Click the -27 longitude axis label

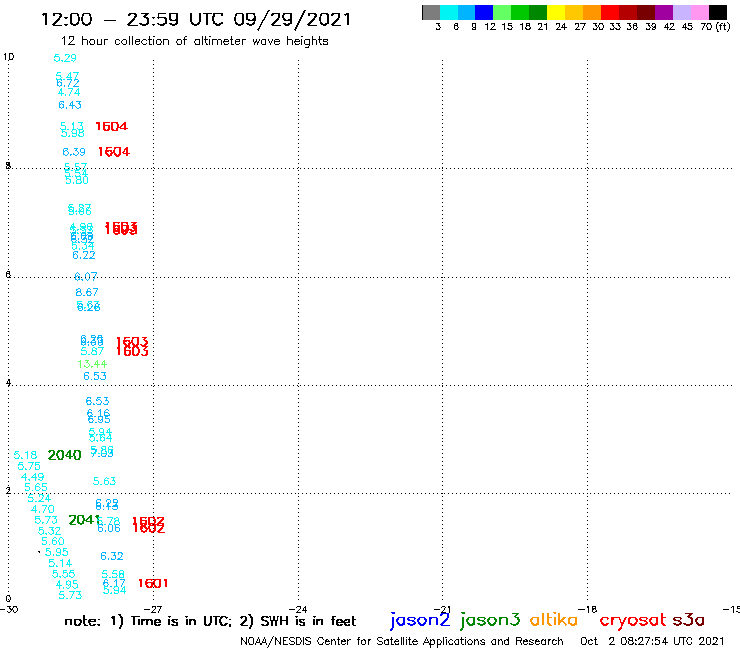153,609
